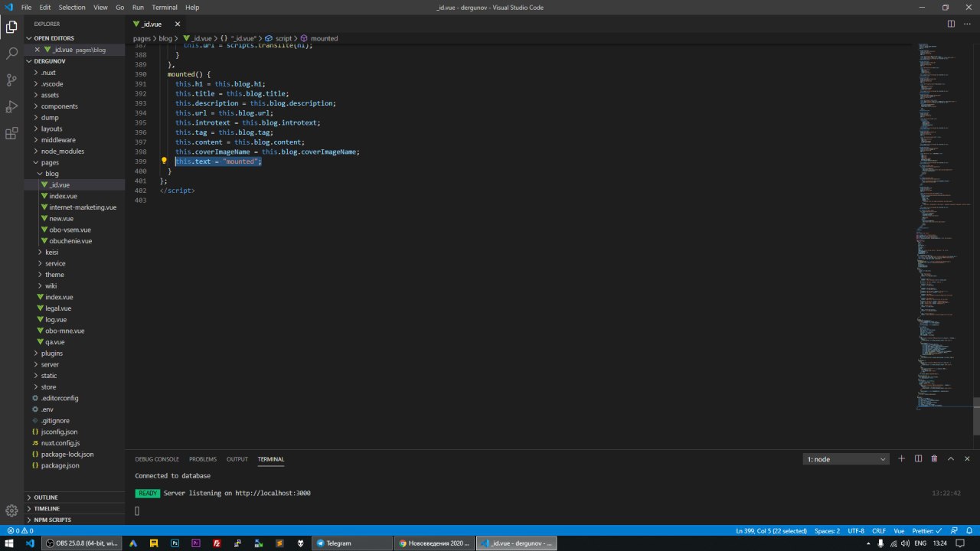Close the terminal panel
Image resolution: width=980 pixels, height=551 pixels.
click(x=967, y=458)
